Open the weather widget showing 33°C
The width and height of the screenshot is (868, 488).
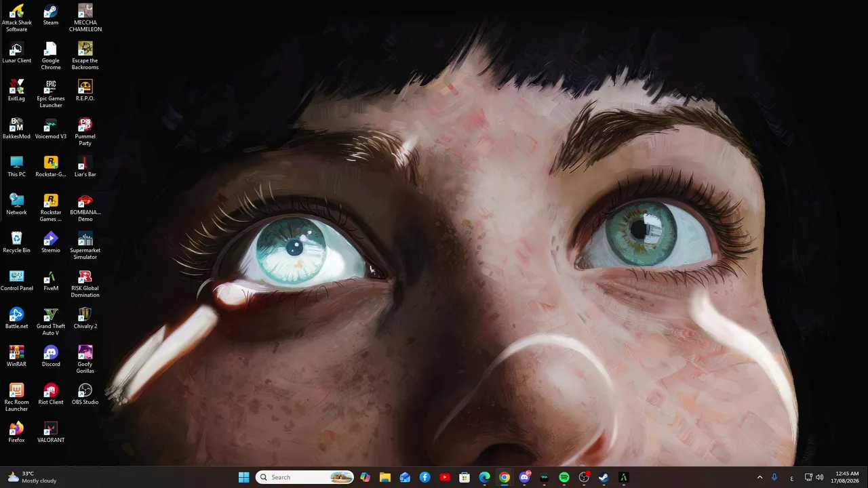point(32,477)
